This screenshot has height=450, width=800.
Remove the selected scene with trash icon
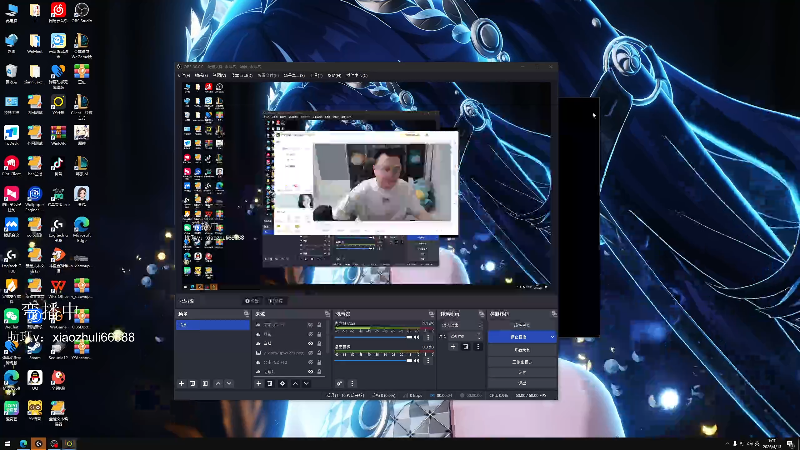click(193, 383)
